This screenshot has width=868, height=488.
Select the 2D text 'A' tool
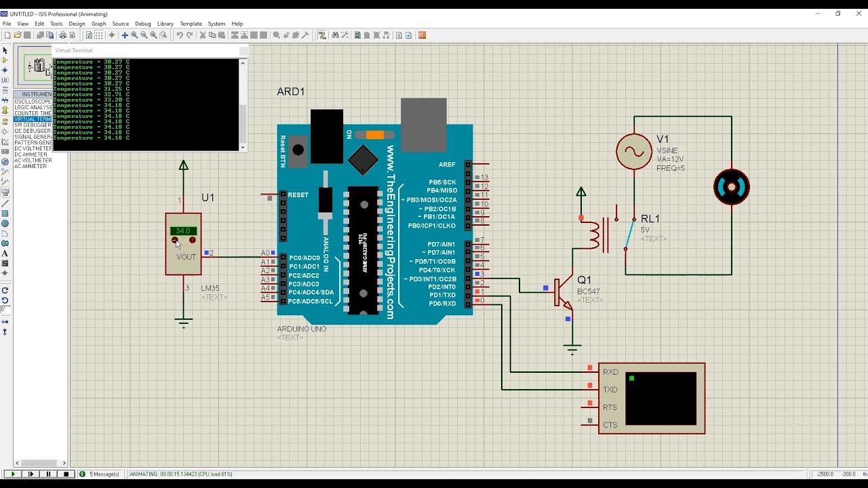[x=5, y=253]
